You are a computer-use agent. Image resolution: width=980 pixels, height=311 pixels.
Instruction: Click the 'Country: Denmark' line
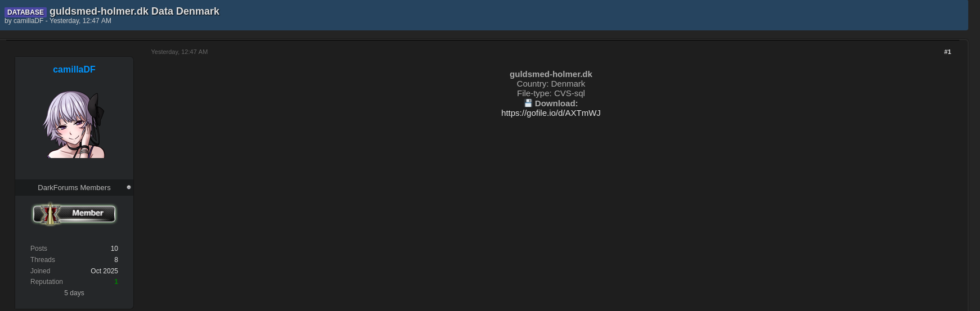[551, 84]
